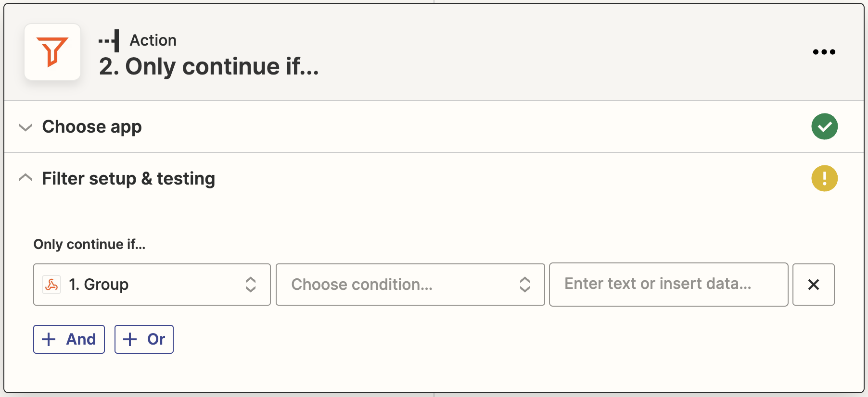Open the Choose condition dropdown

tap(409, 285)
